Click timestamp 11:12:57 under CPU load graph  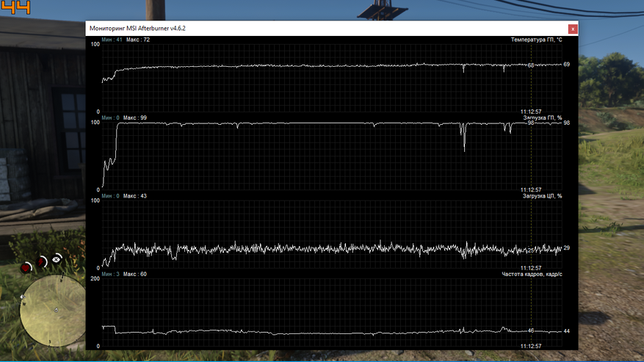tap(531, 268)
